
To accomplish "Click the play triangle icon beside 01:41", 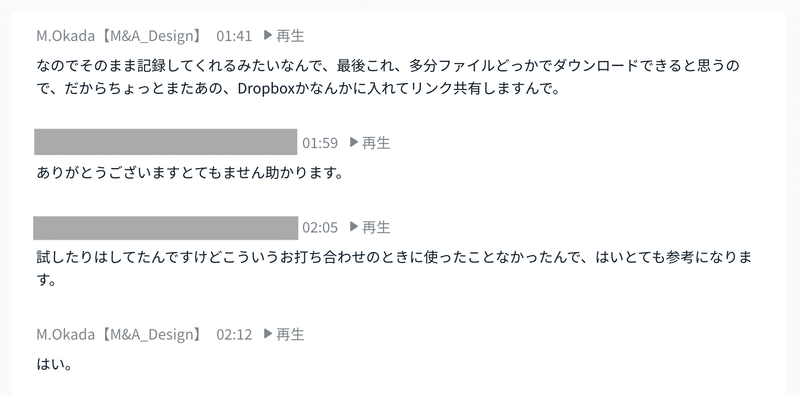I will coord(268,35).
